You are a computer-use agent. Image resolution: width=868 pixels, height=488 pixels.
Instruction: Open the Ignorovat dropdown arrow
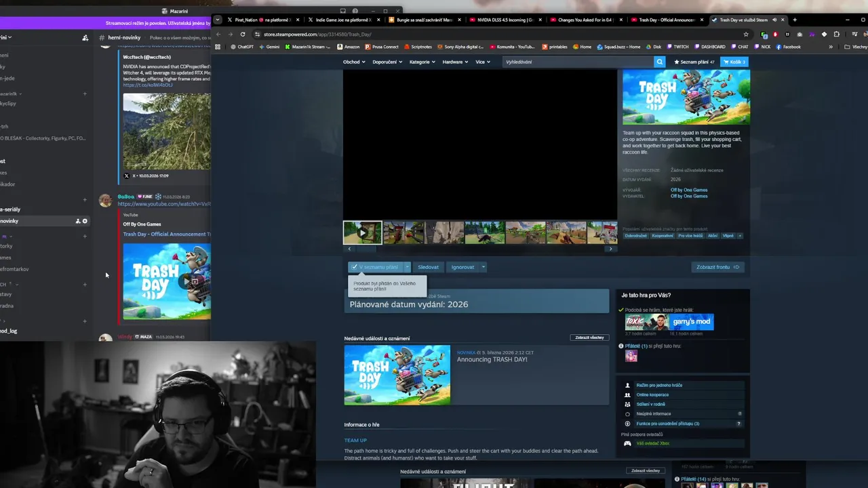coord(483,267)
